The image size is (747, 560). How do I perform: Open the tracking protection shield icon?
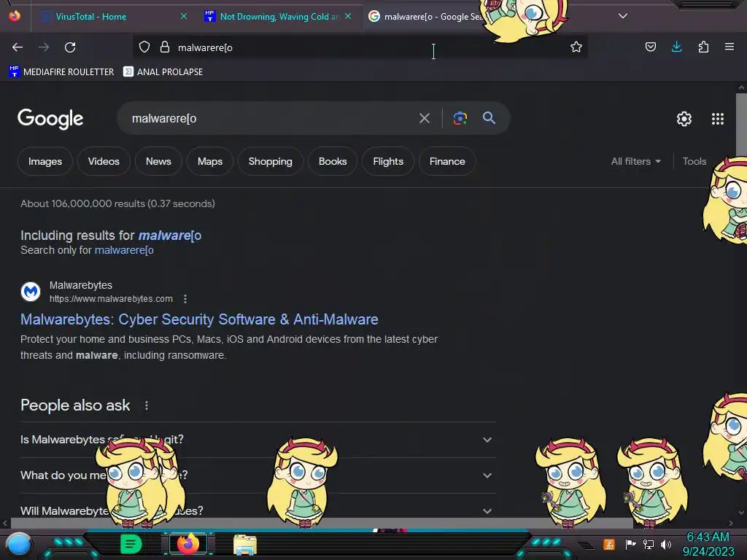(x=144, y=47)
